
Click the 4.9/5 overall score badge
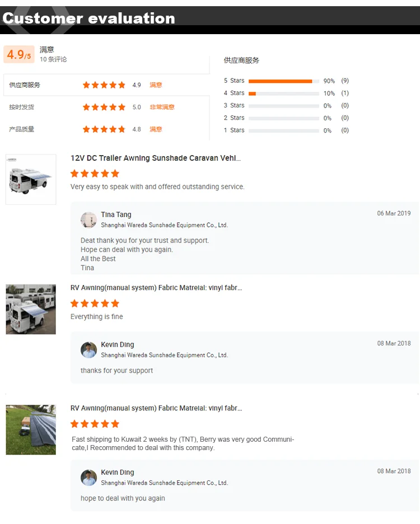(19, 54)
